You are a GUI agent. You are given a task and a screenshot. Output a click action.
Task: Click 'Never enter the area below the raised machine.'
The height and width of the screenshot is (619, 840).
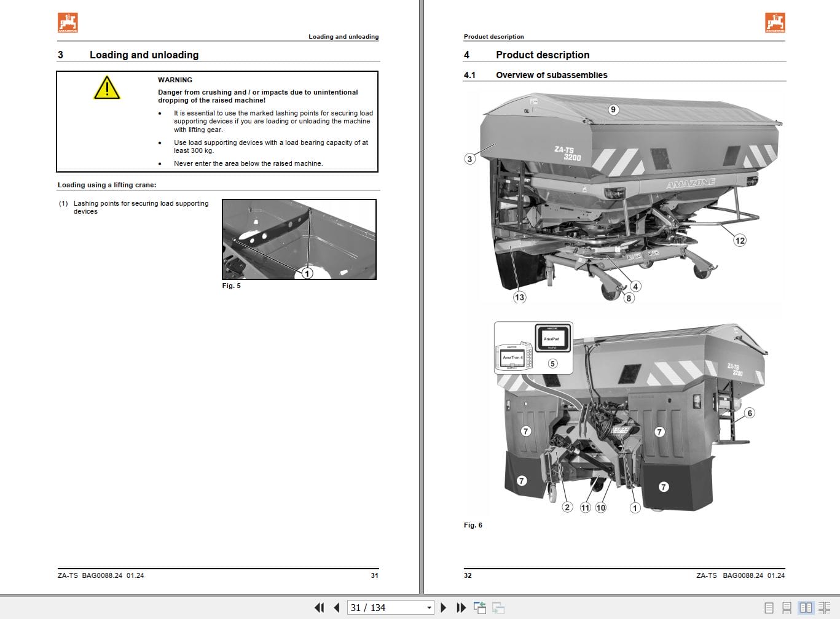248,163
